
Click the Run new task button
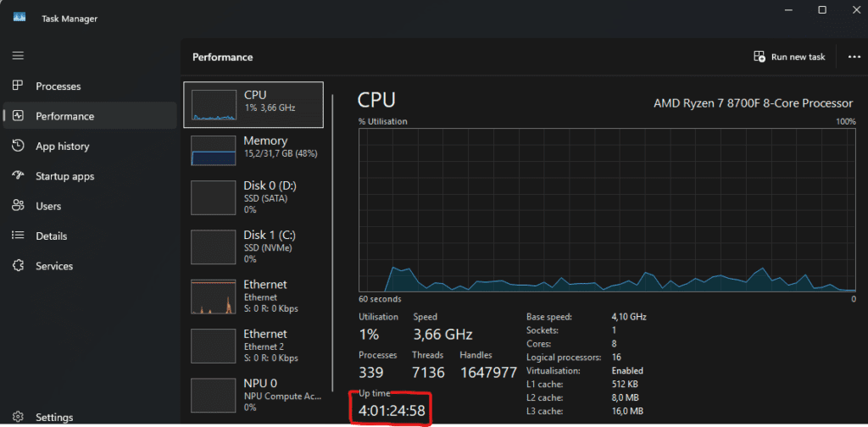pos(789,57)
